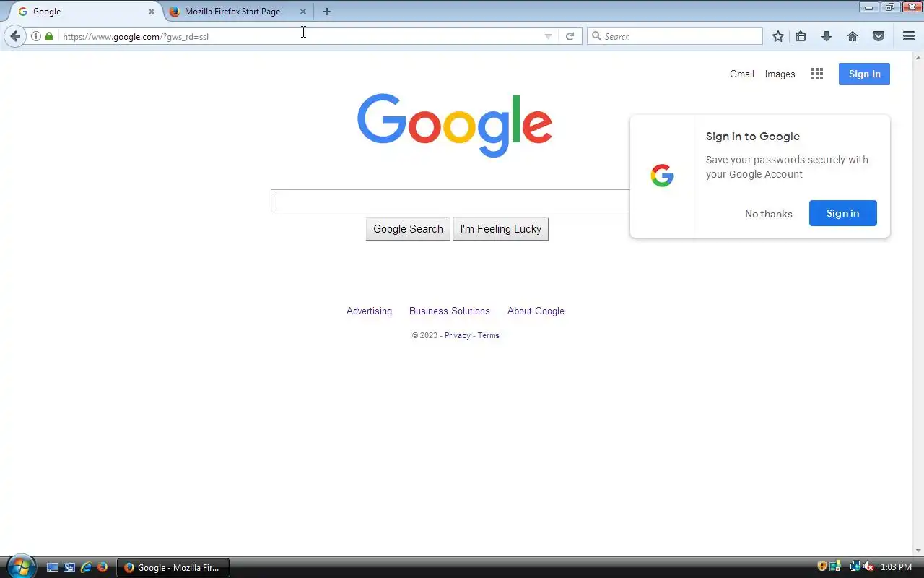The image size is (924, 578).
Task: Save page to Pocket icon
Action: tap(879, 36)
